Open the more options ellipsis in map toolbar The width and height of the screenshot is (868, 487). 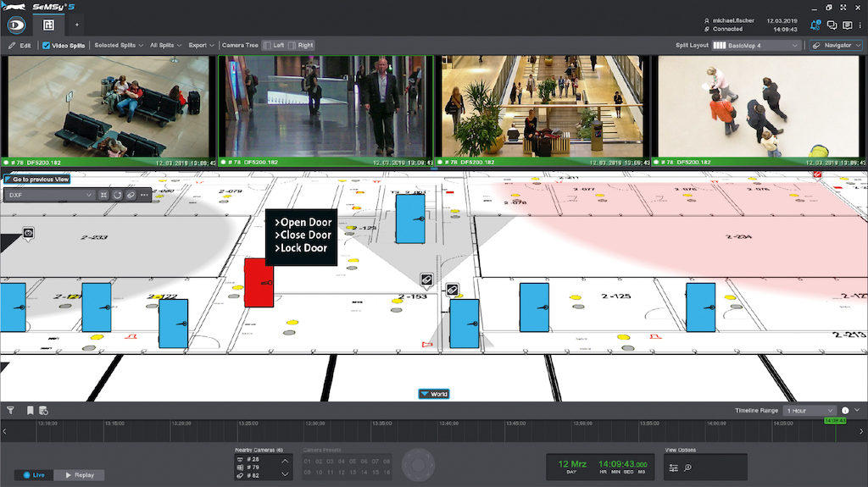coord(144,195)
